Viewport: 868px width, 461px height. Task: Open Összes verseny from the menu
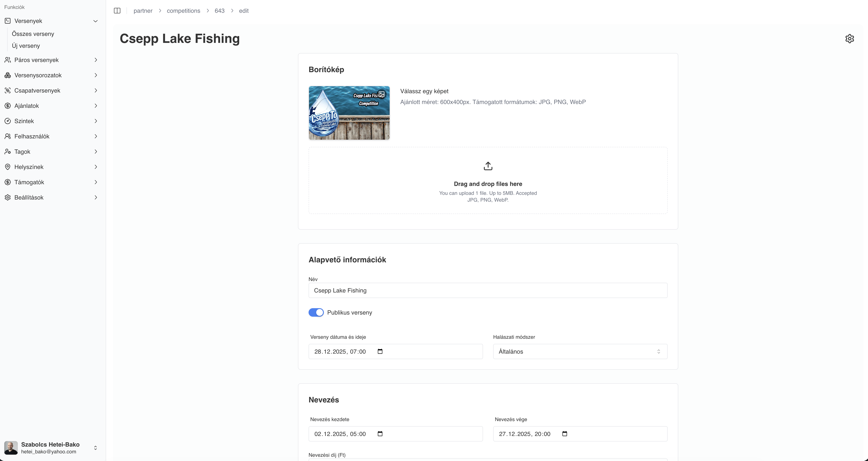click(33, 34)
